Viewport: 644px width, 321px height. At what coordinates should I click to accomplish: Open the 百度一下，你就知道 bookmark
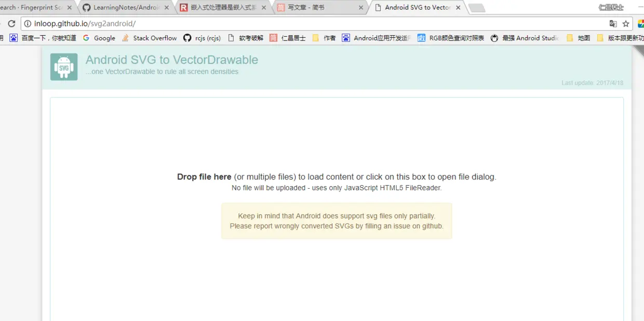[x=43, y=38]
